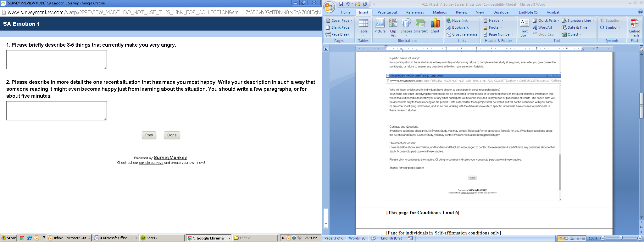Switch to Inbox - Microsoft Outlook taskbar button
The height and width of the screenshot is (242, 644).
[x=69, y=238]
